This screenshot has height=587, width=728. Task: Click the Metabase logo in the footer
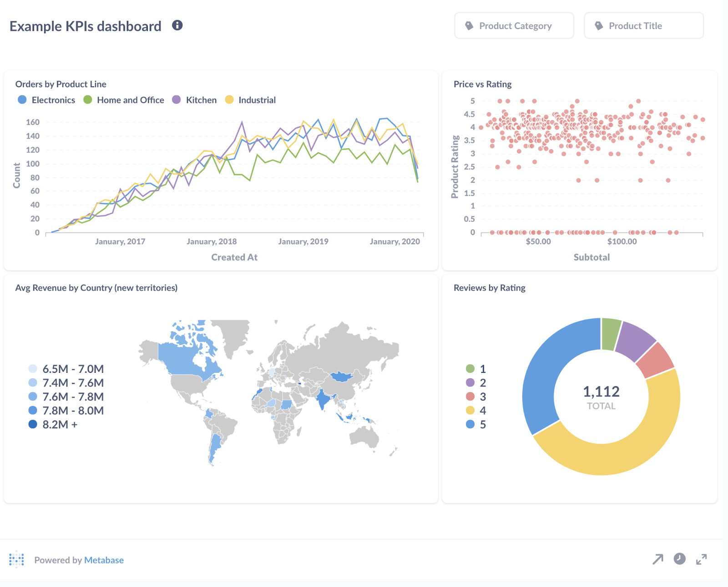(x=16, y=560)
